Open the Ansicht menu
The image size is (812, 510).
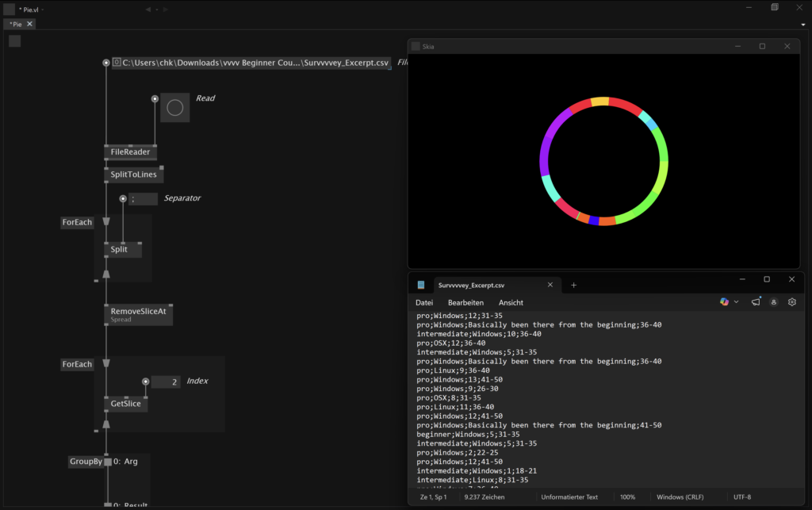(x=511, y=303)
